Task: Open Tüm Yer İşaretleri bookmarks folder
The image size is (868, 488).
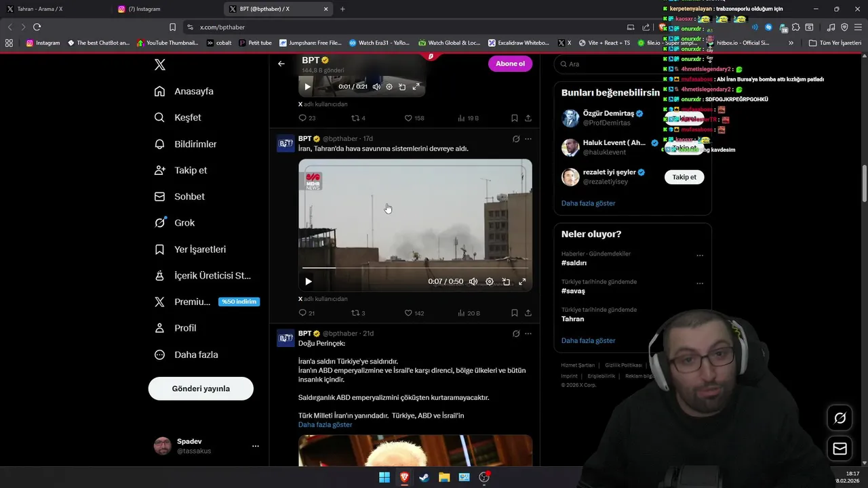Action: point(835,43)
